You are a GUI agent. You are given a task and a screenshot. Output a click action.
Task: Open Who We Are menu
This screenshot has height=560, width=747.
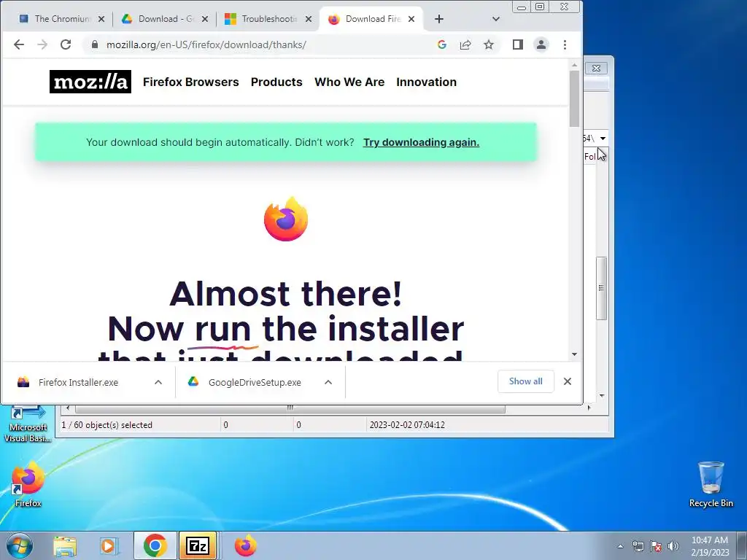pos(349,82)
